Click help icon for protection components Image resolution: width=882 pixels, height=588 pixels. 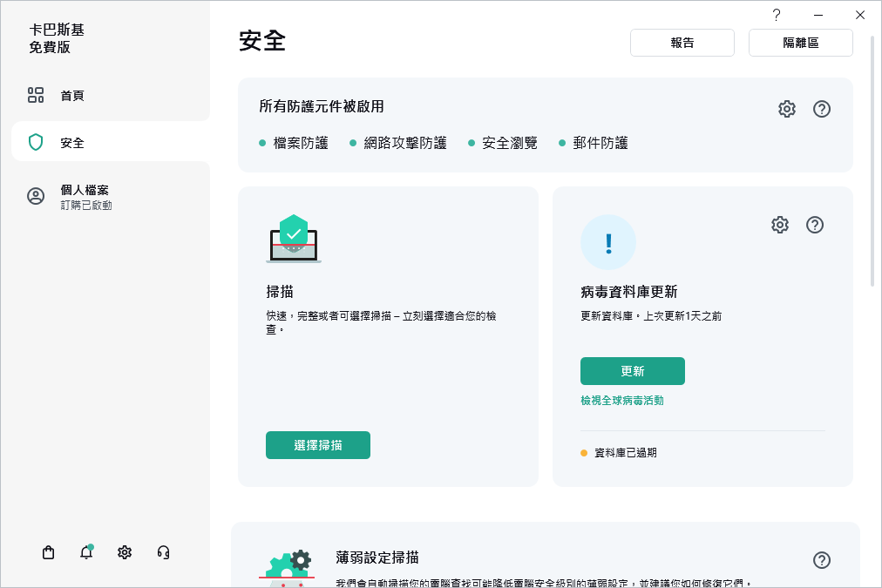(822, 109)
